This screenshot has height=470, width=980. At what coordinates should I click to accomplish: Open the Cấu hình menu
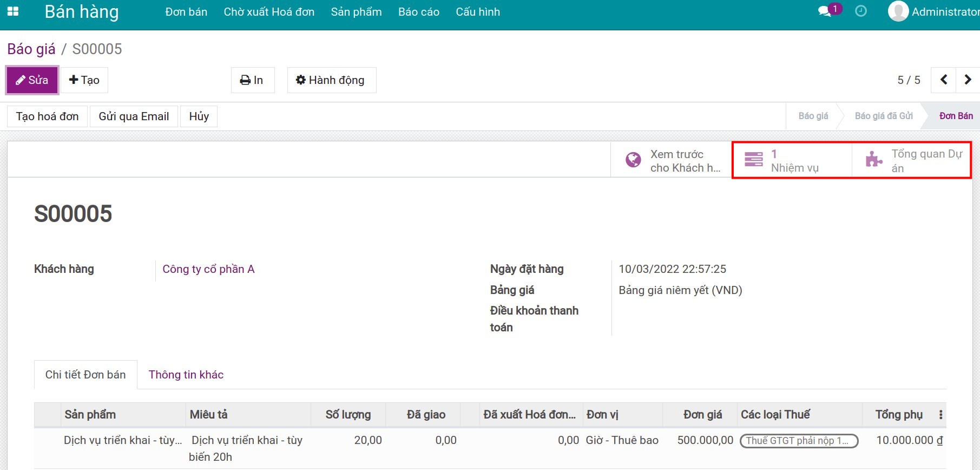pyautogui.click(x=478, y=12)
